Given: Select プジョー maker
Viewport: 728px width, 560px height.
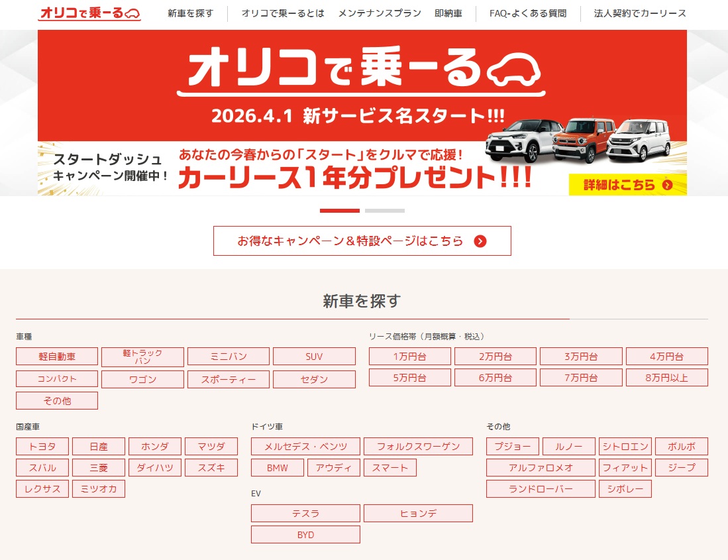Looking at the screenshot, I should [513, 447].
